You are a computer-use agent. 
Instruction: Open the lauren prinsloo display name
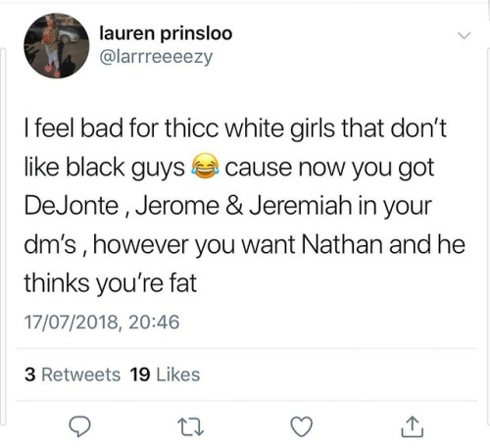[x=166, y=34]
